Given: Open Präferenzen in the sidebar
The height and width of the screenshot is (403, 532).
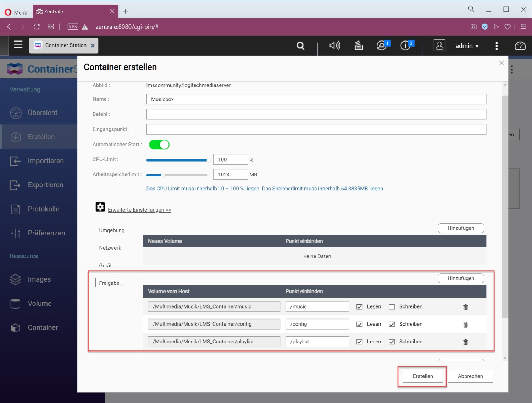Looking at the screenshot, I should click(x=39, y=233).
